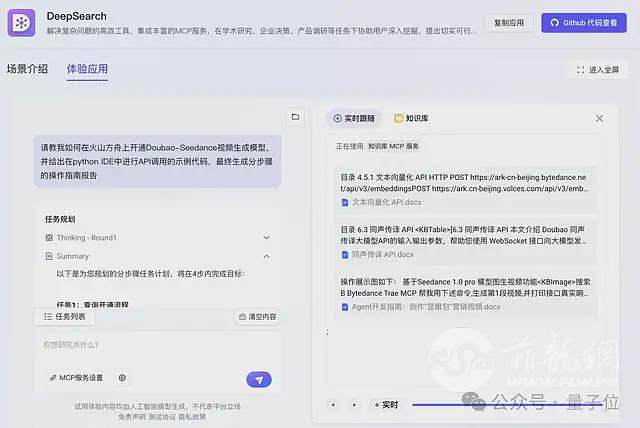Viewport: 640px width, 428px height.
Task: Click the Summary document icon
Action: 49,256
